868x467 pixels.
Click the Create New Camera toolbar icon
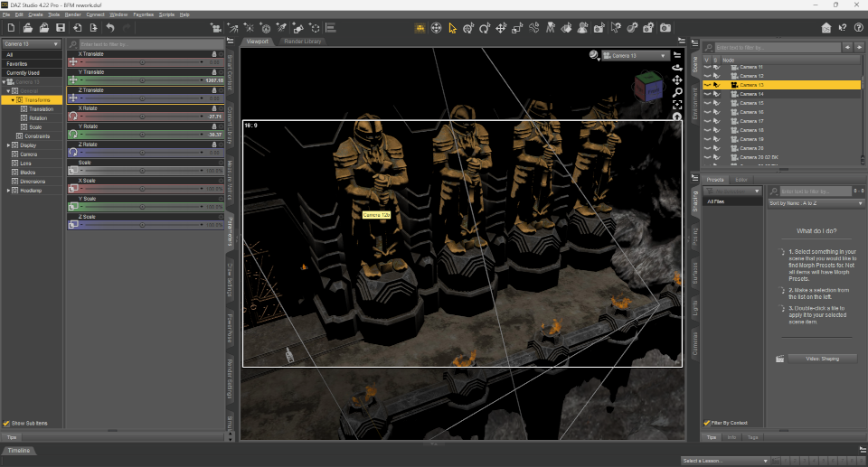pyautogui.click(x=216, y=28)
